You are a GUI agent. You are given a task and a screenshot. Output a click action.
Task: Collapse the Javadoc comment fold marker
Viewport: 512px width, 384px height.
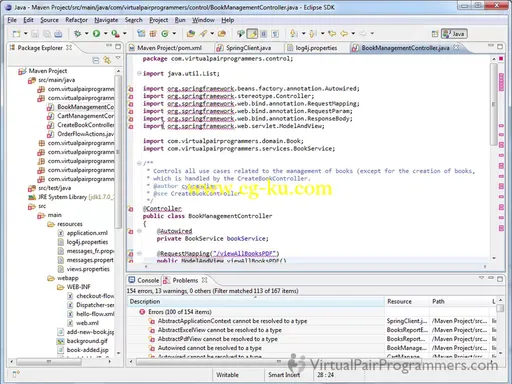[139, 163]
